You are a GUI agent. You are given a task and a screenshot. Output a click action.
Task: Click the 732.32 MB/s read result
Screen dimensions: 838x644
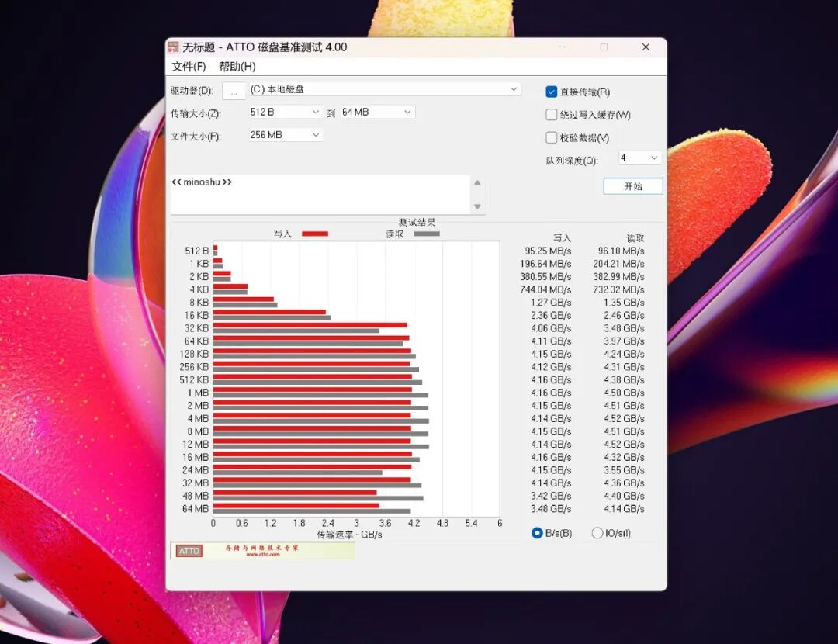point(619,289)
